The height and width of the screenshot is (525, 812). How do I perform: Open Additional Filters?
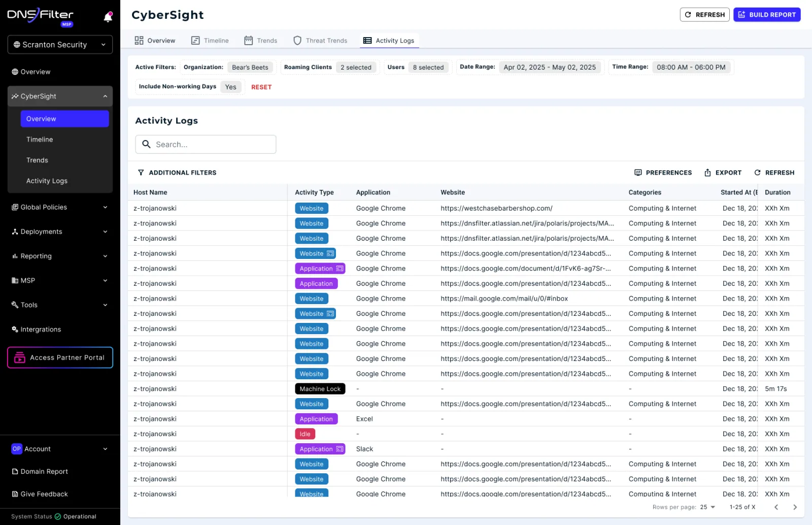[x=177, y=173]
